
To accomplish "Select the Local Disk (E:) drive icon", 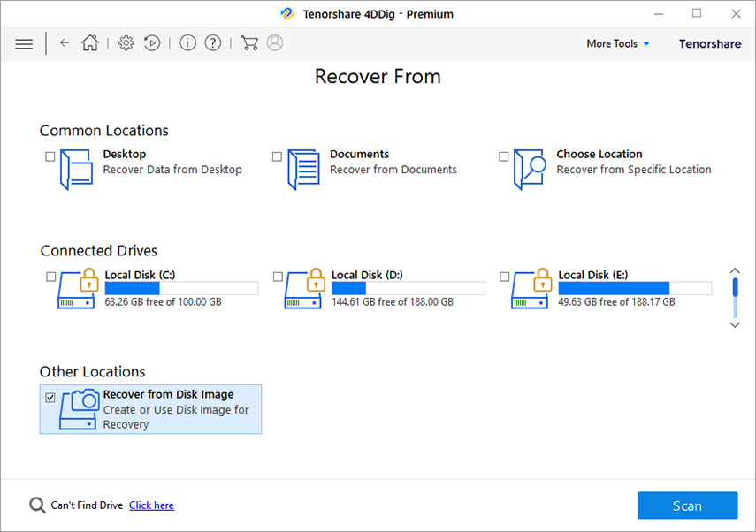I will [531, 288].
